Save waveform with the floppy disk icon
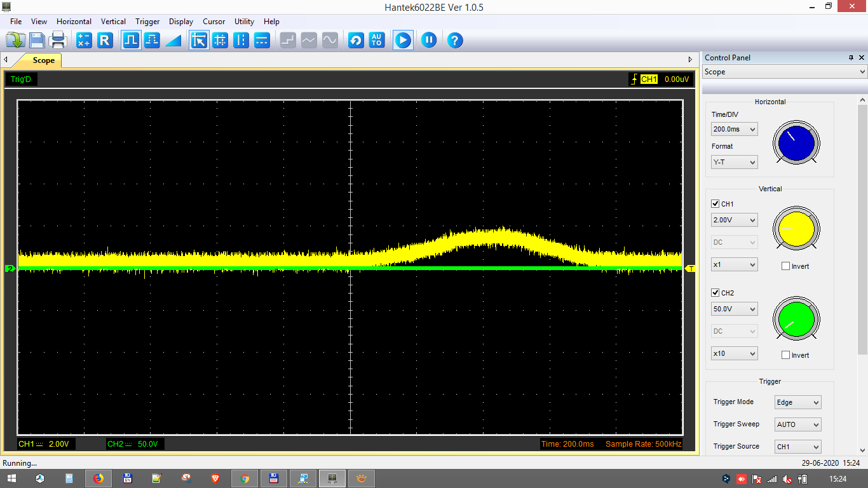868x488 pixels. click(x=37, y=41)
